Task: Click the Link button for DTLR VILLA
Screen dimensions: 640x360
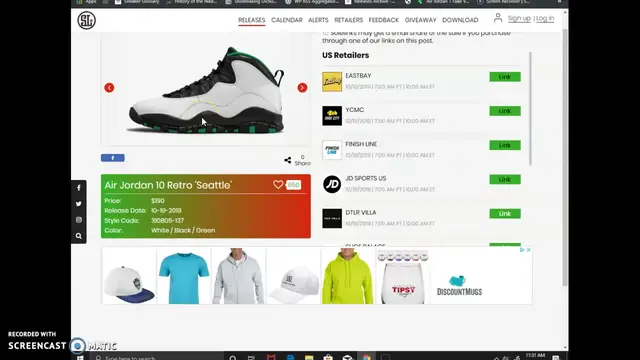Action: tap(505, 214)
